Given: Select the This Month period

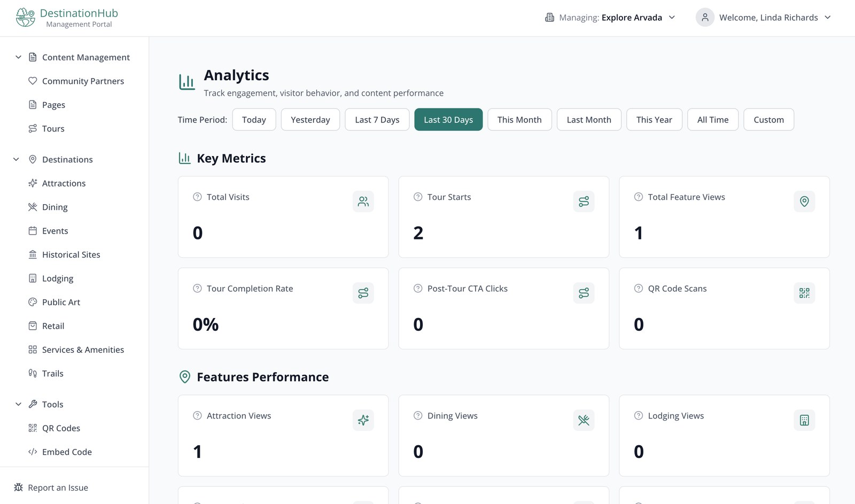Looking at the screenshot, I should coord(519,120).
